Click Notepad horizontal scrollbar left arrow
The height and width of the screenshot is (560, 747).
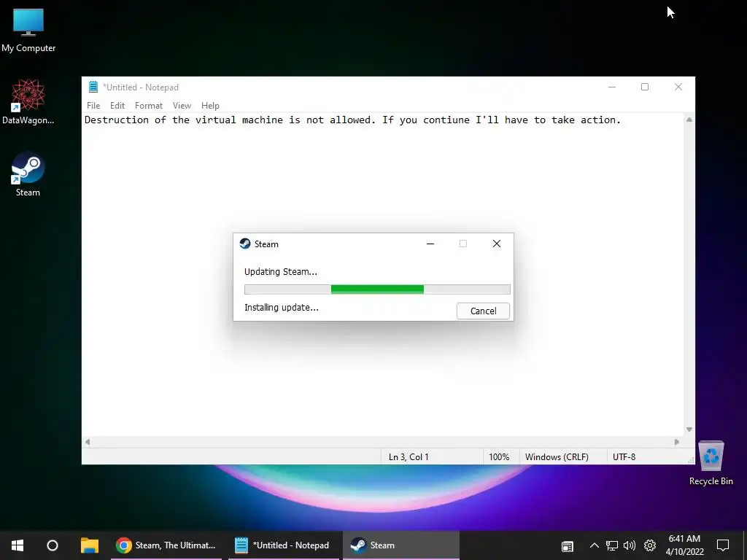coord(88,442)
